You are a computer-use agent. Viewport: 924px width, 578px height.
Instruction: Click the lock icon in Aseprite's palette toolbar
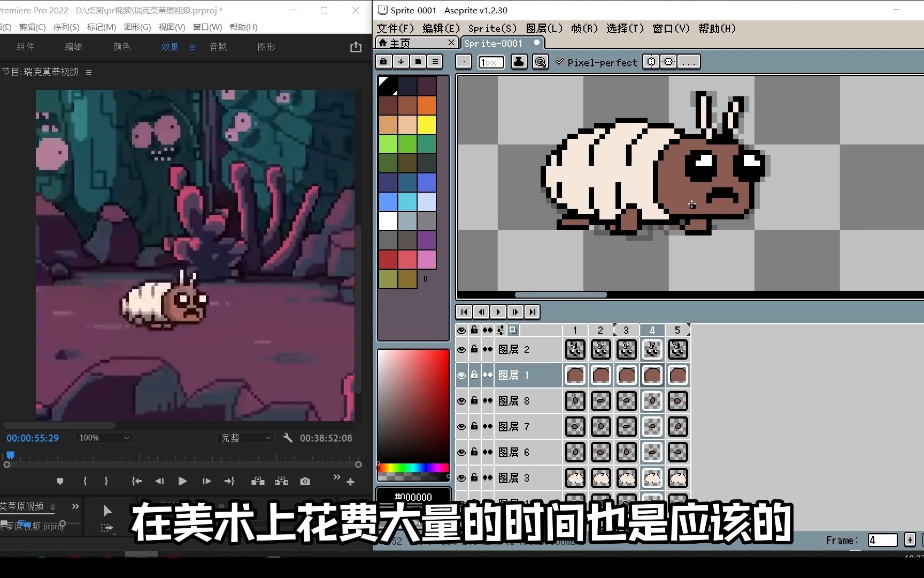click(383, 62)
